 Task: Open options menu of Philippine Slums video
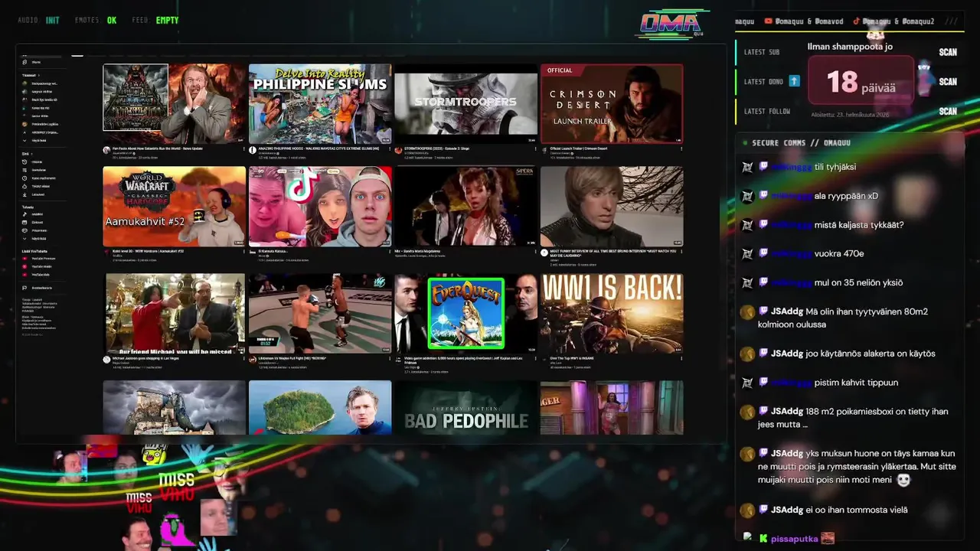[389, 148]
